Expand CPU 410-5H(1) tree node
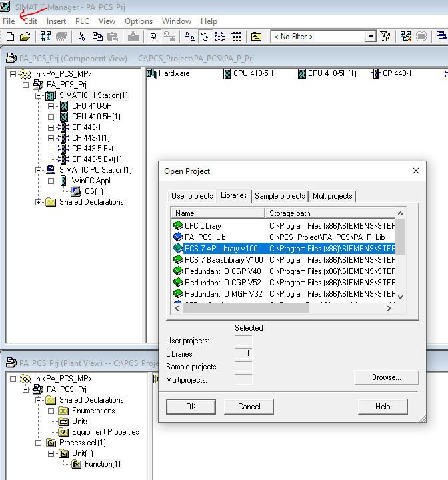Image resolution: width=448 pixels, height=480 pixels. (51, 117)
